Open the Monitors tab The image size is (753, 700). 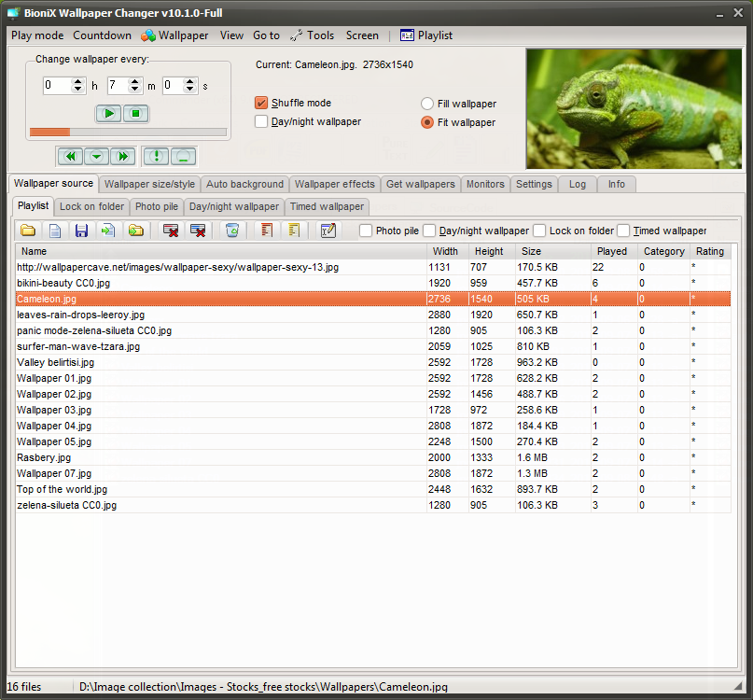(x=485, y=184)
